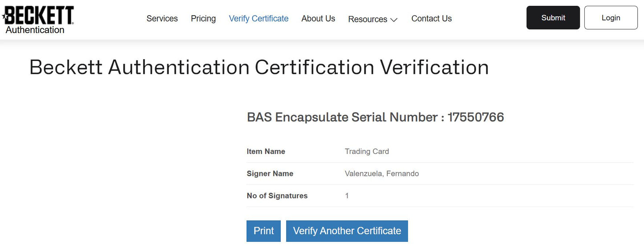Click the chevron icon beside Resources
Image resolution: width=644 pixels, height=252 pixels.
pos(394,20)
